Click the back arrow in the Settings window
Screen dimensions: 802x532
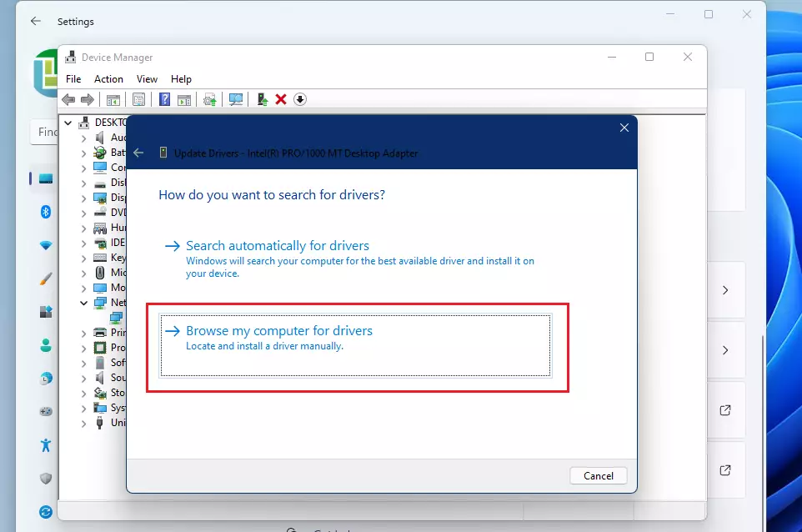point(35,21)
